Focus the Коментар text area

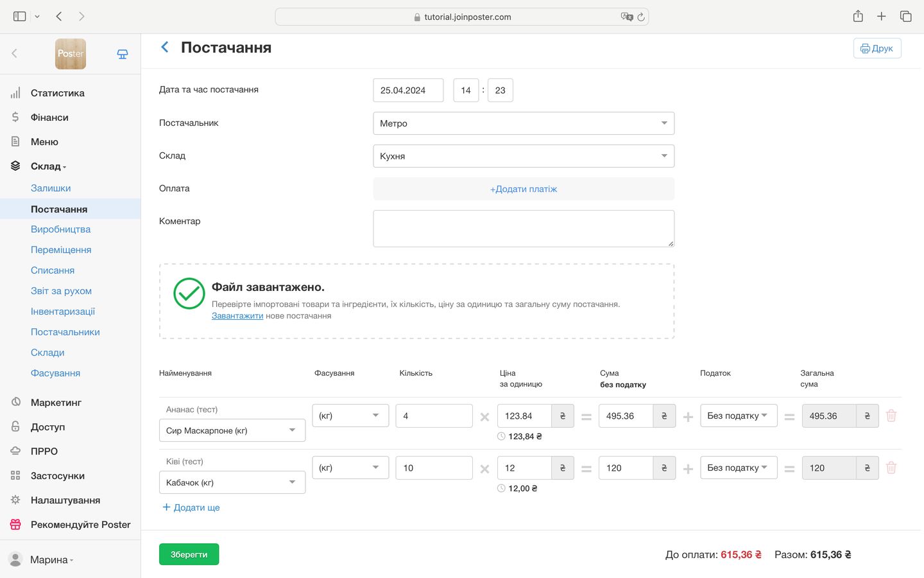523,229
